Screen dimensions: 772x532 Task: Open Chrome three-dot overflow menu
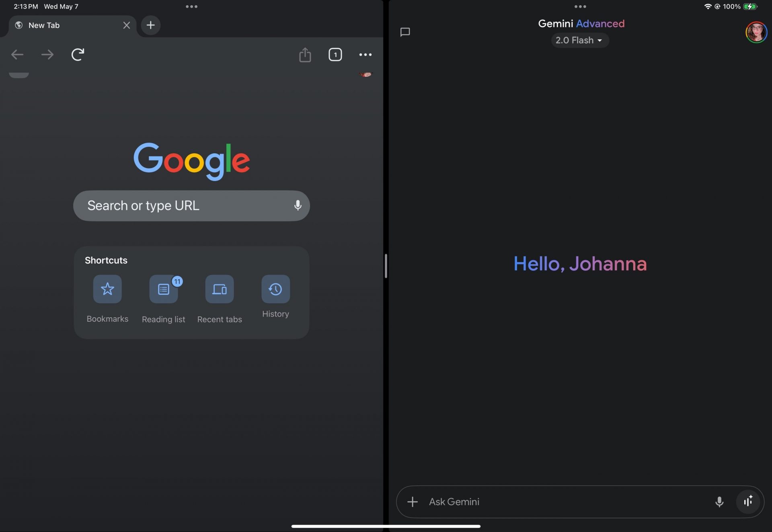pos(365,55)
